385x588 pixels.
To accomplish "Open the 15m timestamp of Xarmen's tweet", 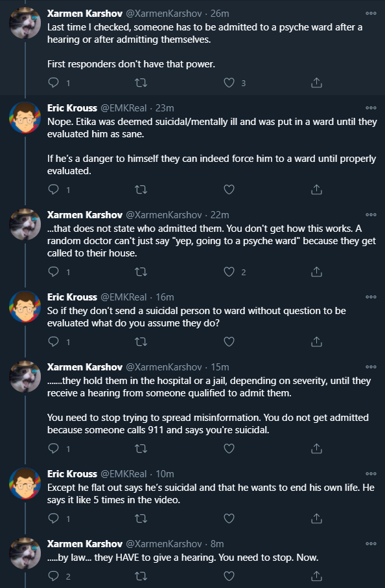I will click(220, 367).
